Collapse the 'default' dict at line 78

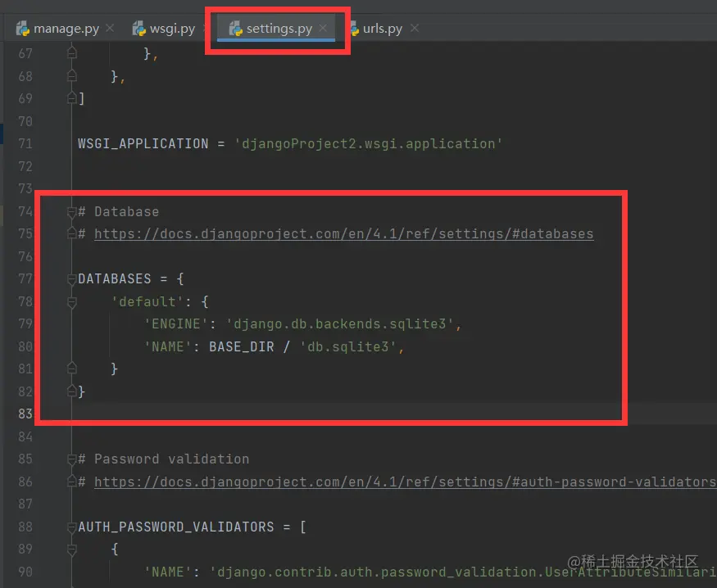tap(72, 302)
